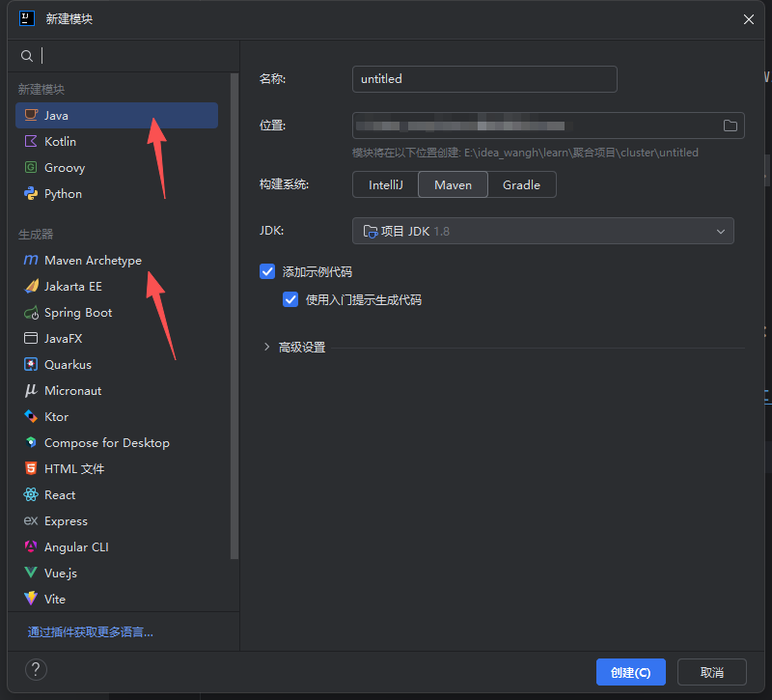The image size is (772, 700).
Task: Close the 新建模块 dialog
Action: [x=749, y=19]
